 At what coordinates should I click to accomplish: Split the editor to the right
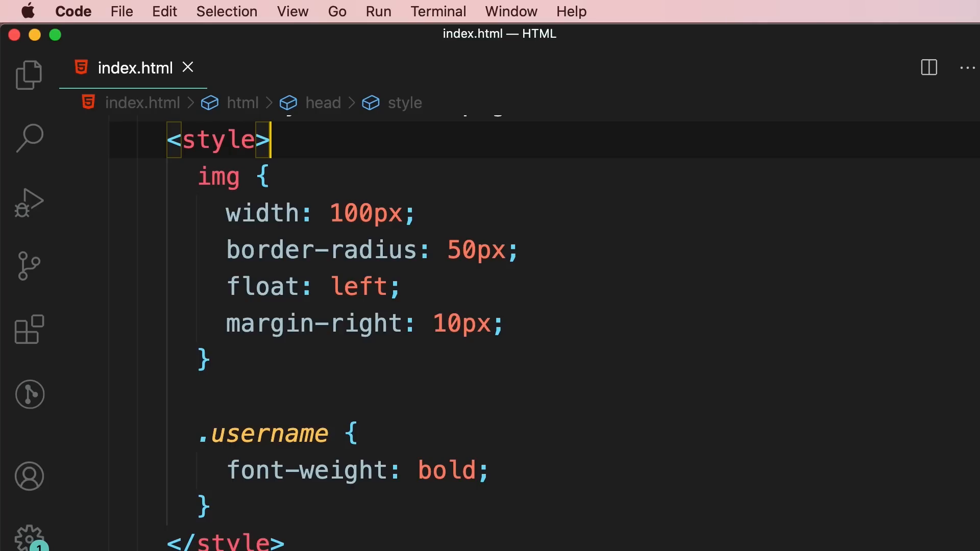pyautogui.click(x=929, y=67)
